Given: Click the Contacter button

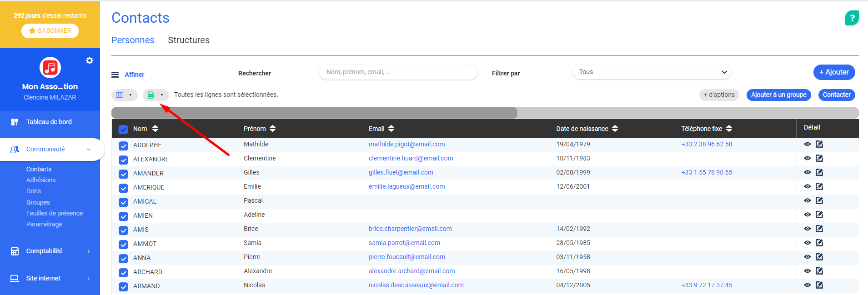Looking at the screenshot, I should click(837, 95).
